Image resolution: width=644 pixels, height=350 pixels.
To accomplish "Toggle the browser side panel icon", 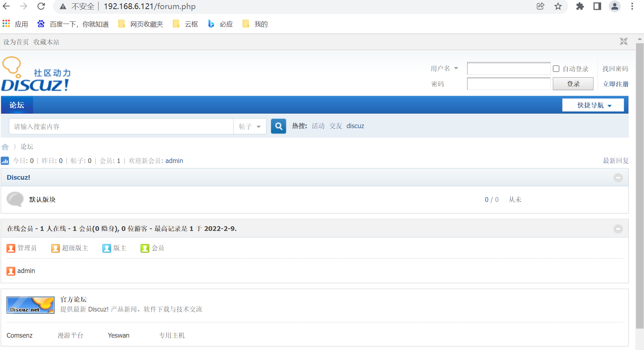I will [x=597, y=6].
